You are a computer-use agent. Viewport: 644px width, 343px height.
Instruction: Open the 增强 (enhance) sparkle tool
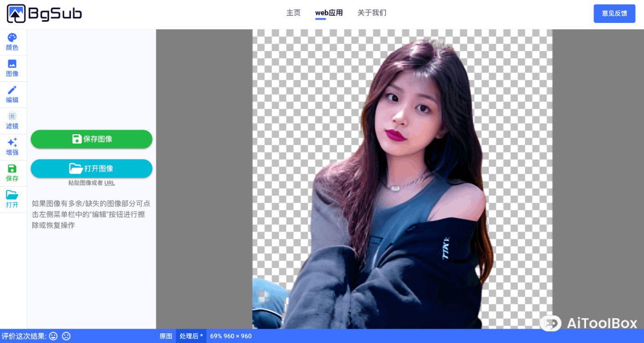[12, 147]
